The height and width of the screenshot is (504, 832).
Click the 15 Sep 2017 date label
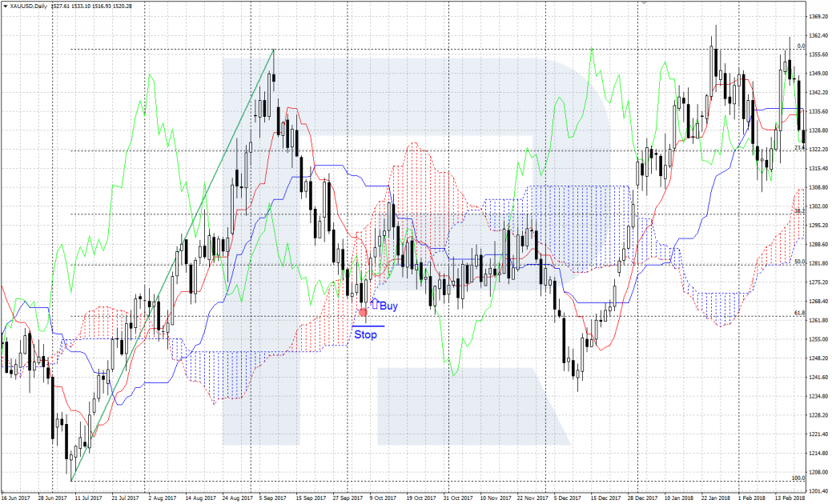pos(311,498)
